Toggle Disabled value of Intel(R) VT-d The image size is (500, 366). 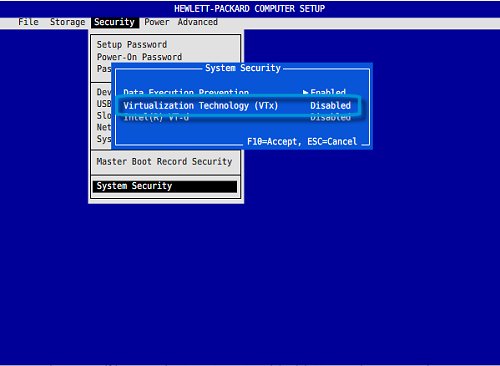click(x=330, y=117)
